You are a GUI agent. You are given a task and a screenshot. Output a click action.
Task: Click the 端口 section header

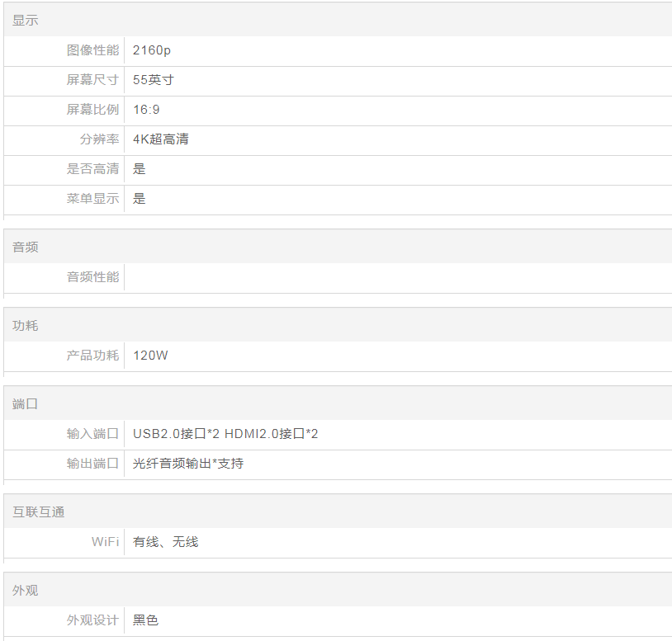tap(26, 404)
